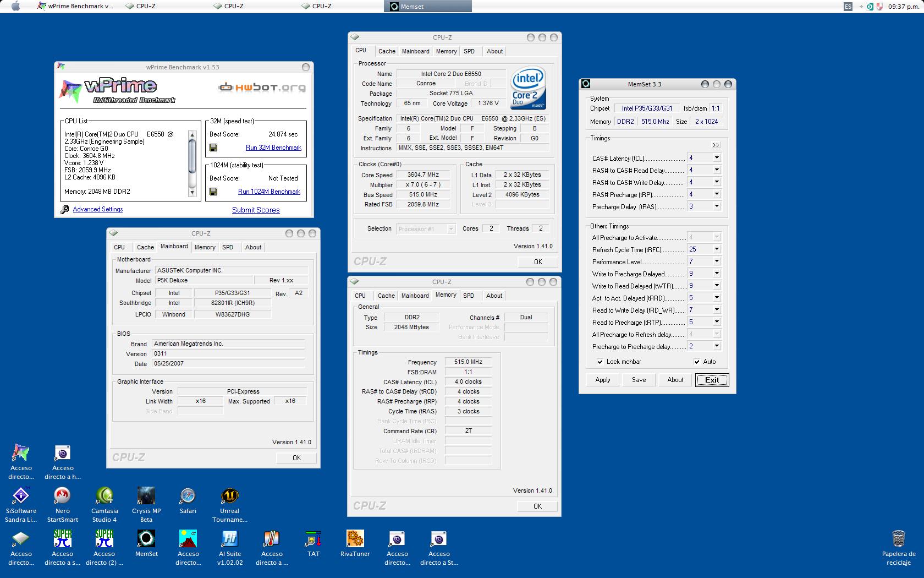Viewport: 924px width, 578px height.
Task: Open the 'Acceso directo a St...' desktop icon
Action: pos(439,539)
